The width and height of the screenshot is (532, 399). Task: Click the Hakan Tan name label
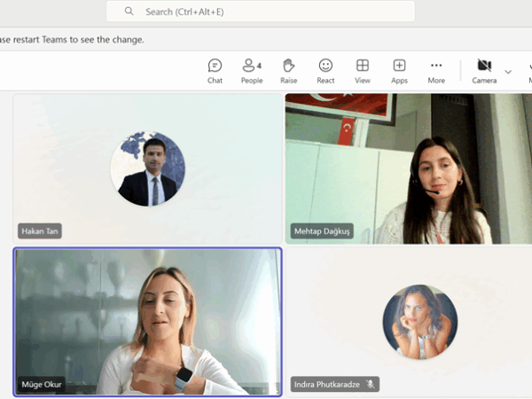tap(41, 231)
